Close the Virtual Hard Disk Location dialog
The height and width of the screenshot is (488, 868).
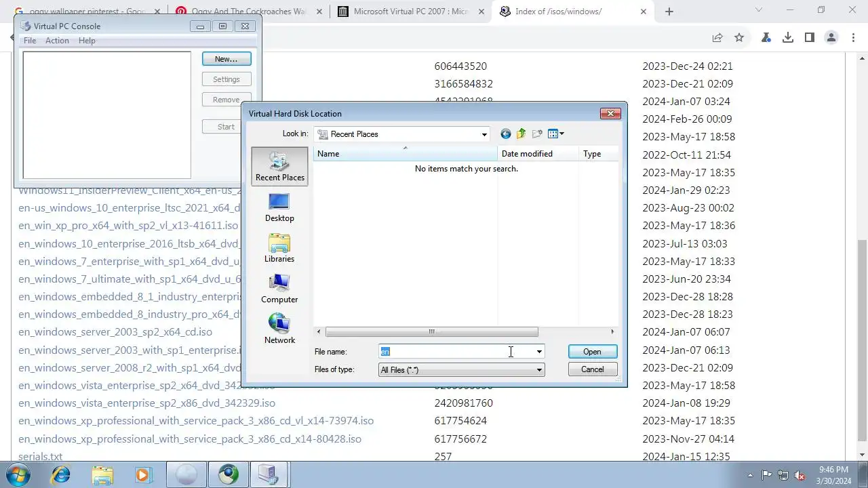click(610, 113)
